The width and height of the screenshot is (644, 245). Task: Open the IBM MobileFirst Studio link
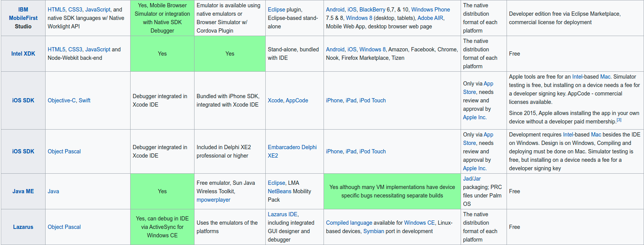click(23, 18)
